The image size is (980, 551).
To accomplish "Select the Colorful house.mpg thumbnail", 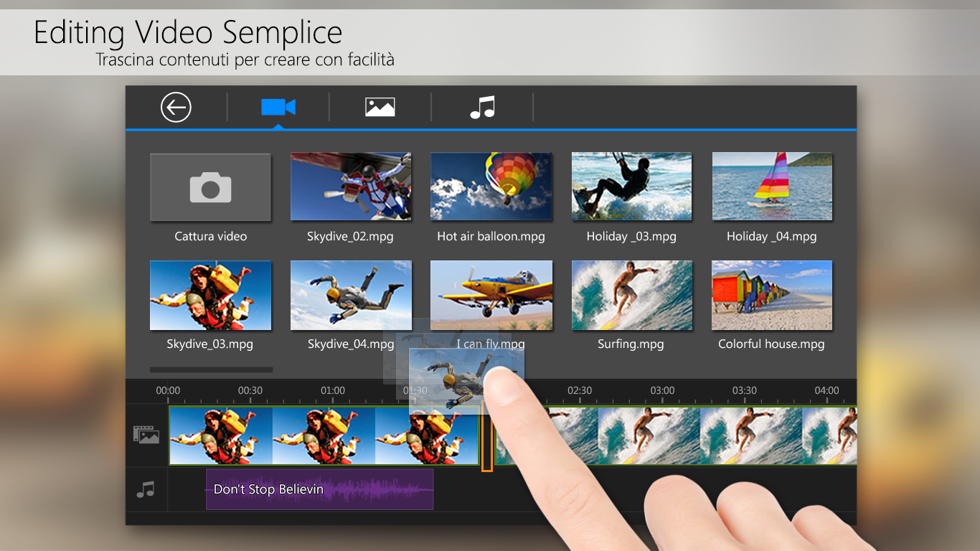I will (772, 295).
